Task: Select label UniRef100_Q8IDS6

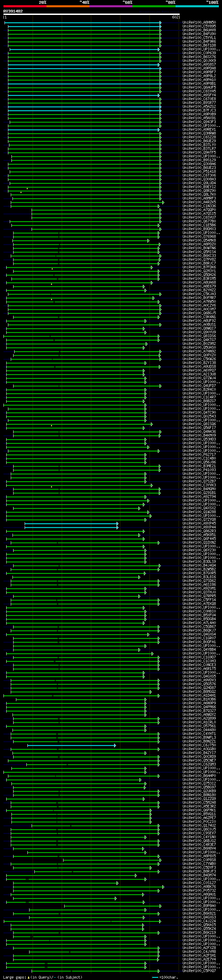Action: [199, 336]
